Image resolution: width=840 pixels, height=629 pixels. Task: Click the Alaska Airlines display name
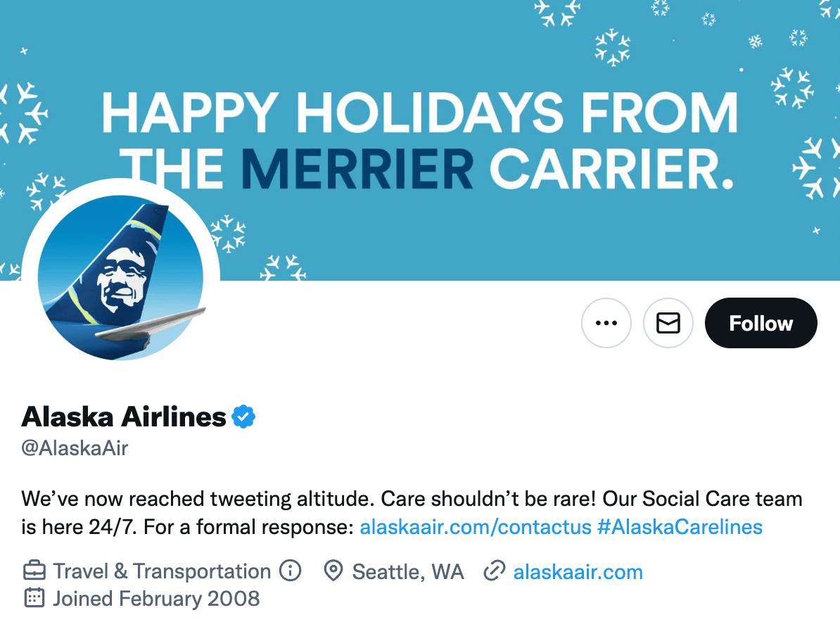pos(124,417)
